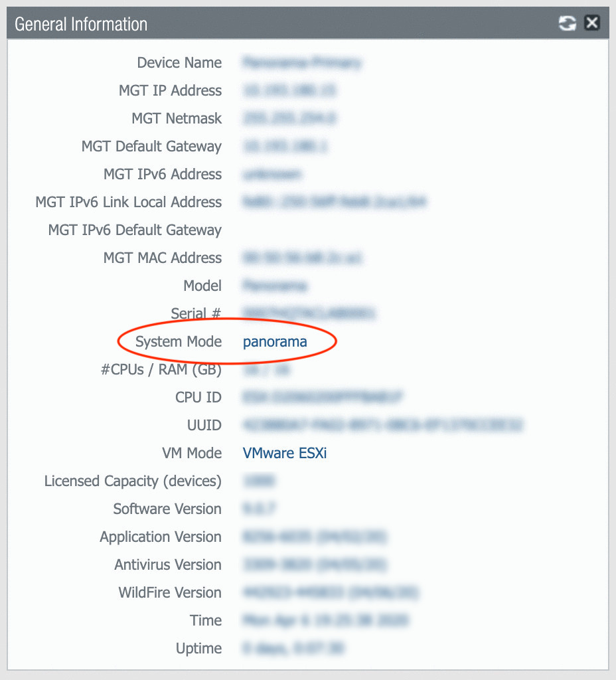
Task: Select the CPU ID label
Action: pos(198,397)
